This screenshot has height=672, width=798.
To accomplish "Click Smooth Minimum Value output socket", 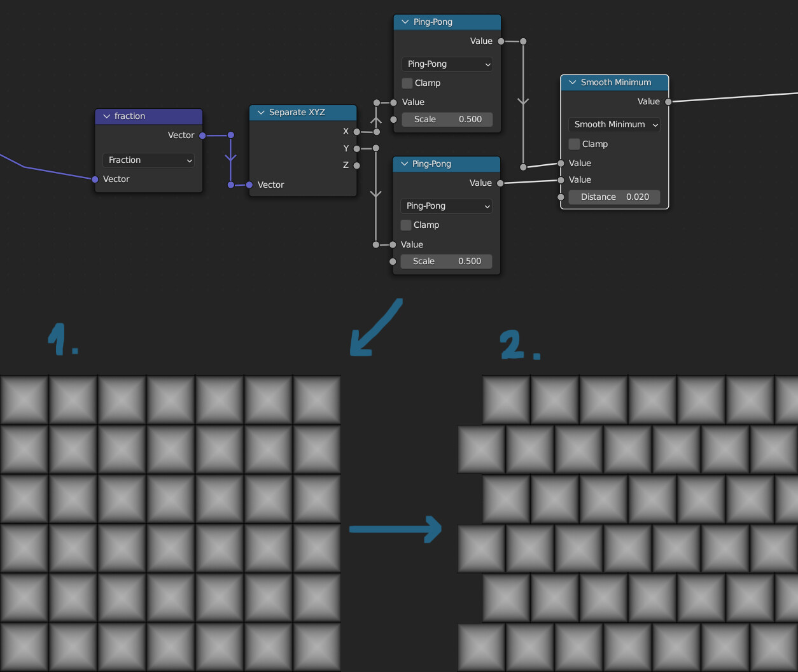I will [x=668, y=102].
